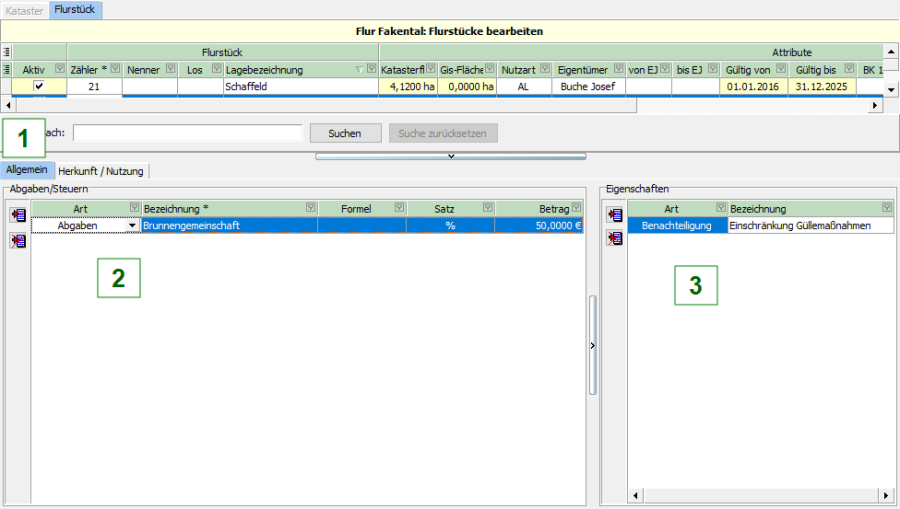Open filter icon on Gültig von column
The height and width of the screenshot is (509, 900).
[x=780, y=69]
